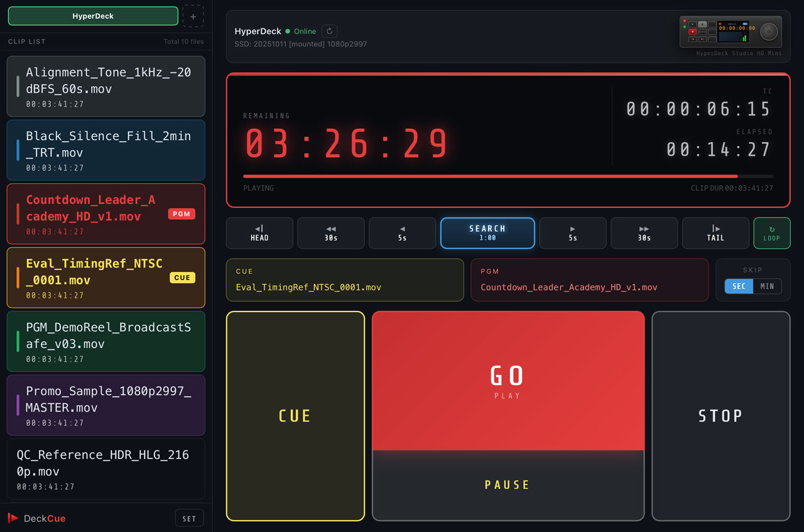This screenshot has height=532, width=804.
Task: Click the CUE slot showing Eval_TimingRef_NTSC_0001.mov
Action: pyautogui.click(x=345, y=280)
